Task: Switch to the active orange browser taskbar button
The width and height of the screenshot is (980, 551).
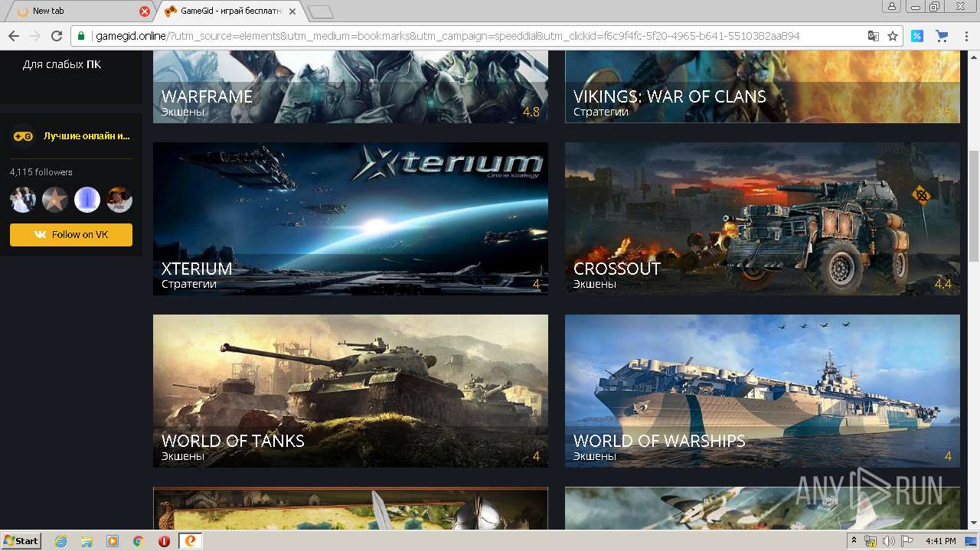Action: [x=191, y=541]
